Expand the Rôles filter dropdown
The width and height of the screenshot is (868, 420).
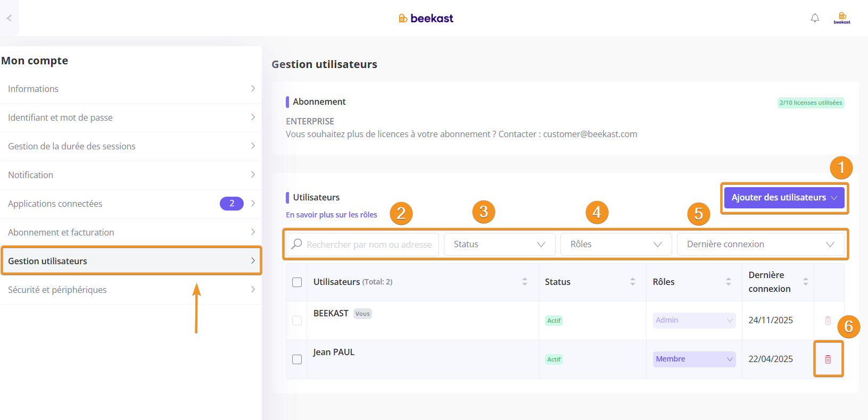(x=616, y=245)
